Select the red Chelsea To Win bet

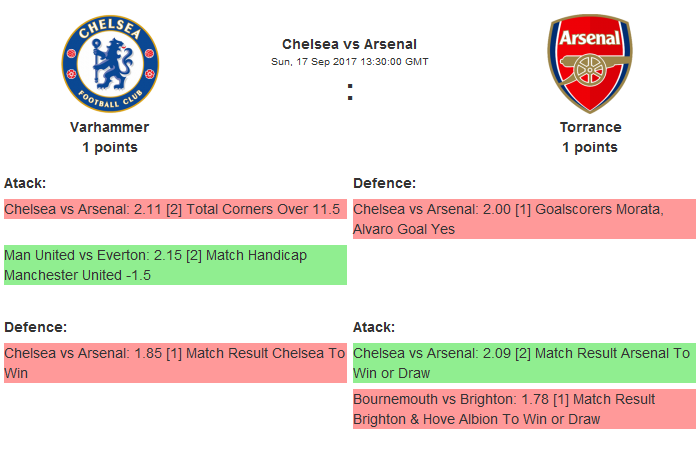tap(175, 363)
